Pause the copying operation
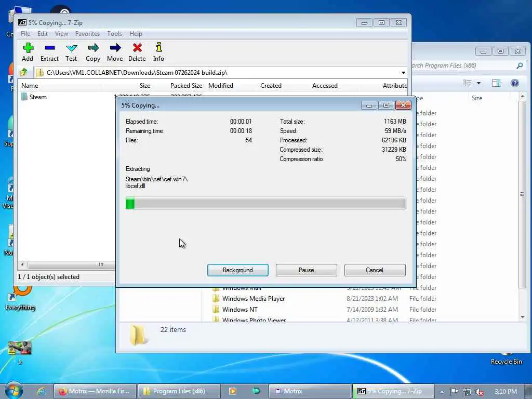The width and height of the screenshot is (532, 399). (307, 270)
